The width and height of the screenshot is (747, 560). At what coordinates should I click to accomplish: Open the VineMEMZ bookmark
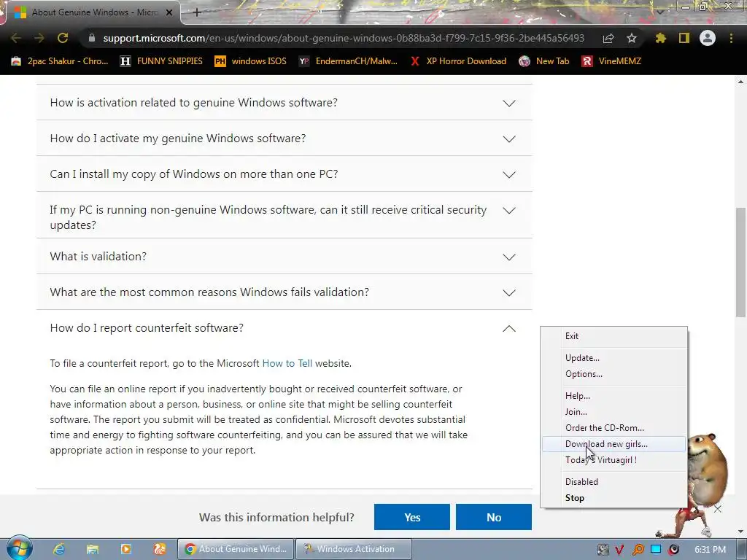coord(611,61)
